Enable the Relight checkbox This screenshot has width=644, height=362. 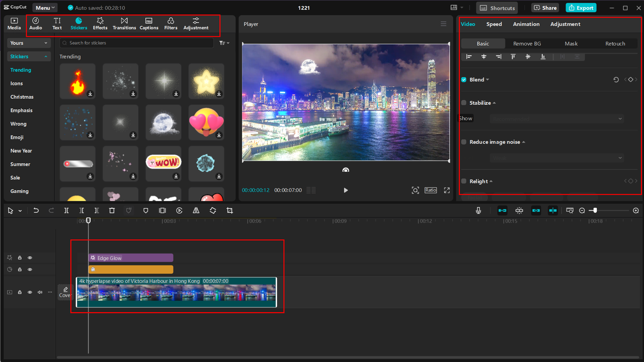[464, 181]
